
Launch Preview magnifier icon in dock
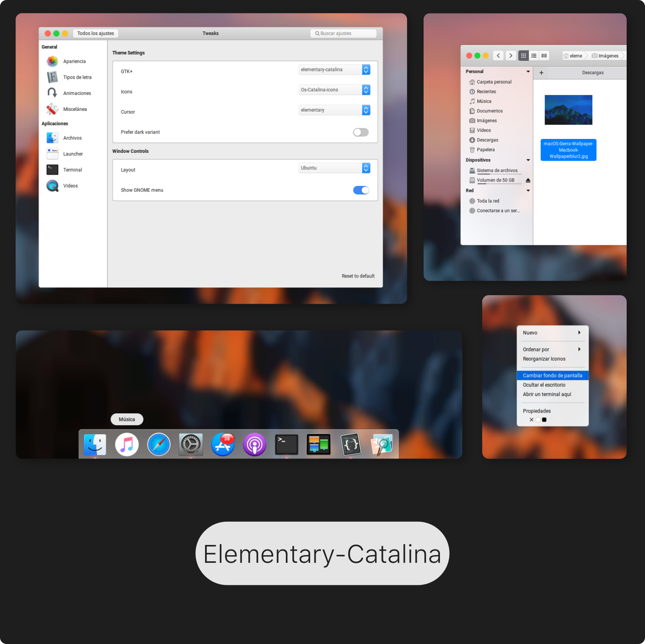pyautogui.click(x=382, y=444)
